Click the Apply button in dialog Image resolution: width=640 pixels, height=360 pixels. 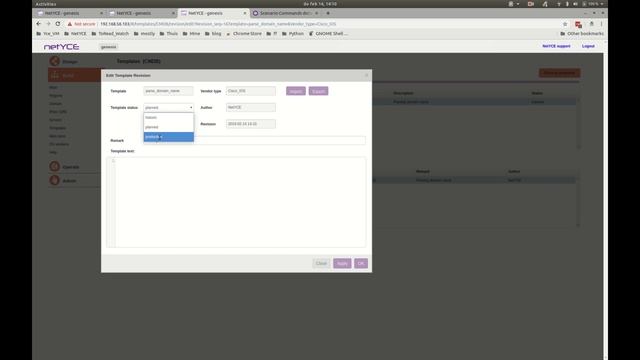tap(342, 263)
